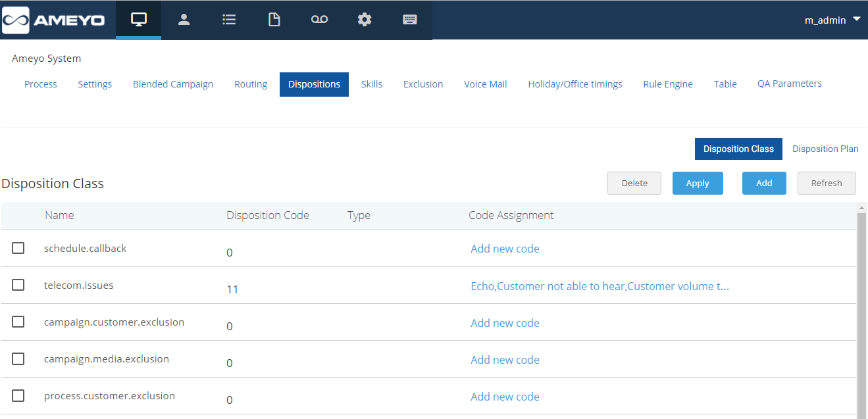Viewport: 868px width, 419px height.
Task: Open the user icon in top navigation
Action: 184,20
